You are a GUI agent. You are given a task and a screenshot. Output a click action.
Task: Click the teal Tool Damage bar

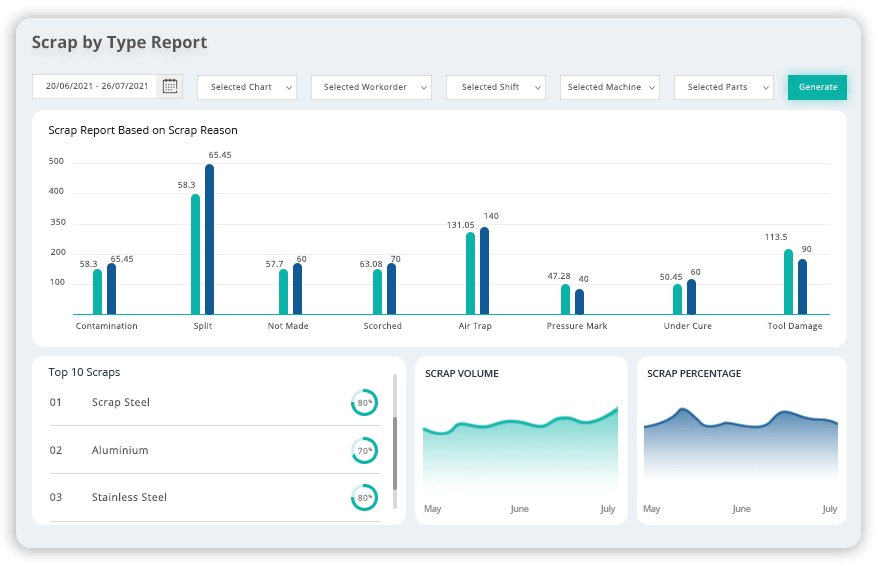[x=788, y=282]
